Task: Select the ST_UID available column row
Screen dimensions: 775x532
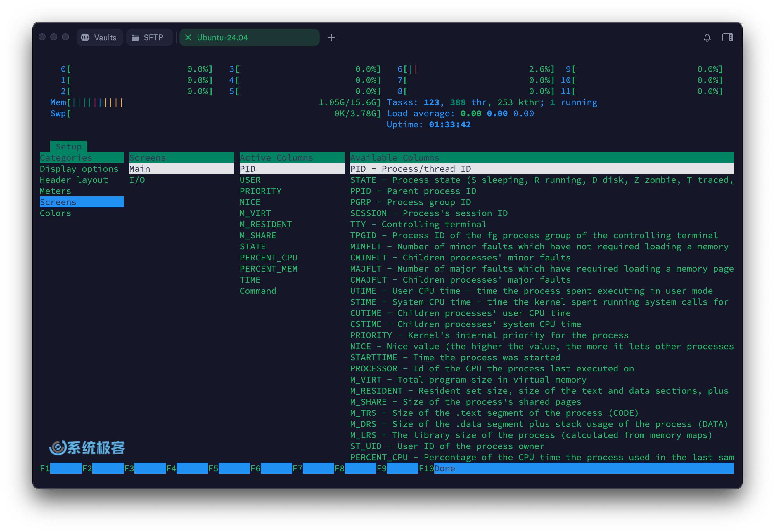Action: (x=542, y=447)
